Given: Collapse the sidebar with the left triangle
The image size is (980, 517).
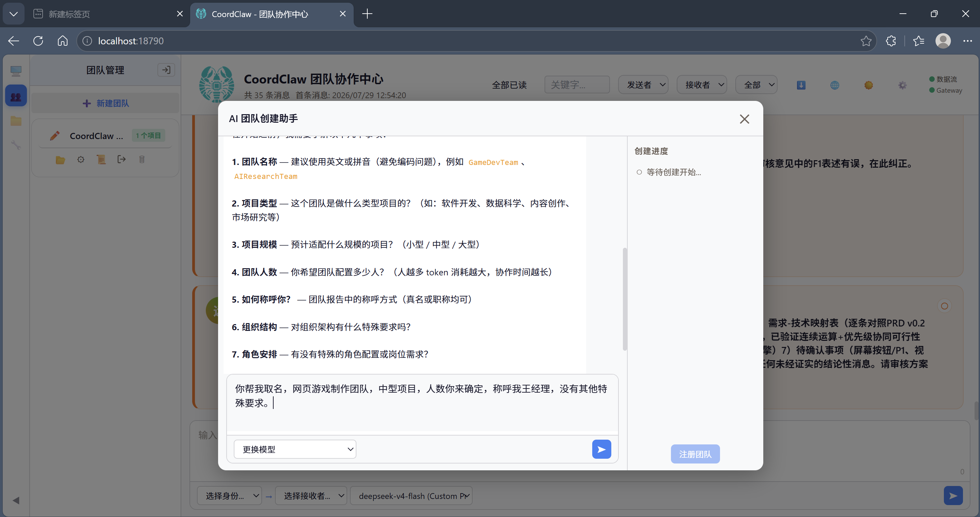Looking at the screenshot, I should [16, 500].
